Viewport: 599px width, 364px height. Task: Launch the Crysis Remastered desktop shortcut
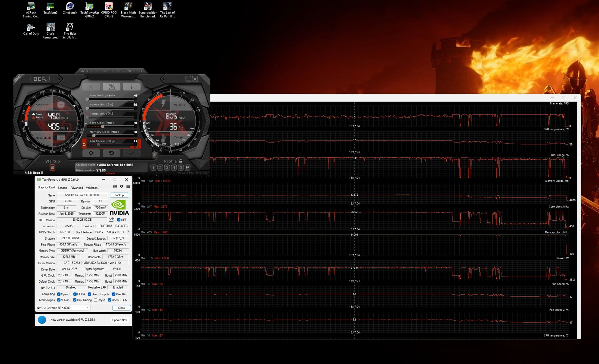[50, 31]
